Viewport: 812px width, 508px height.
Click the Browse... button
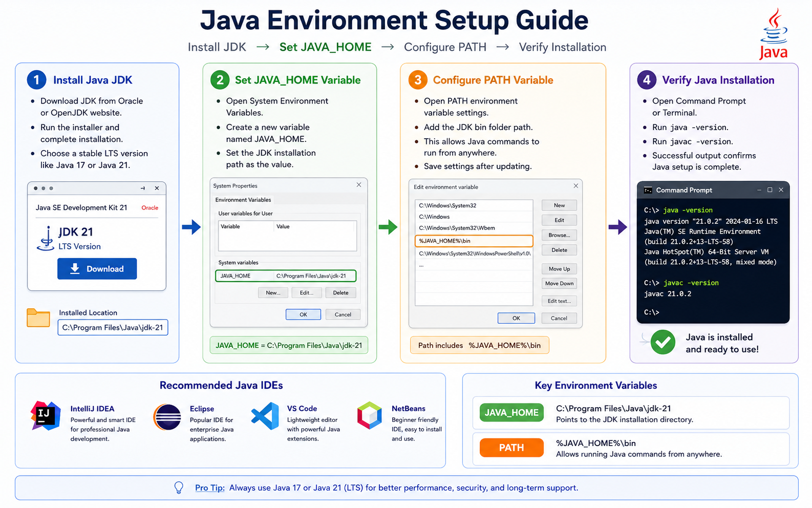(560, 235)
